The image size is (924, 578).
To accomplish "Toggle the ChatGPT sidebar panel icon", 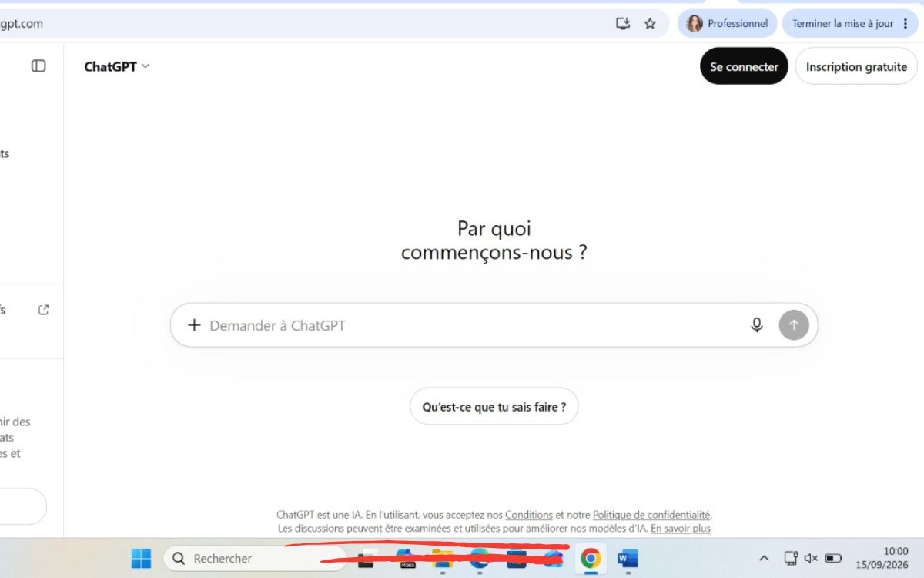I will coord(38,66).
